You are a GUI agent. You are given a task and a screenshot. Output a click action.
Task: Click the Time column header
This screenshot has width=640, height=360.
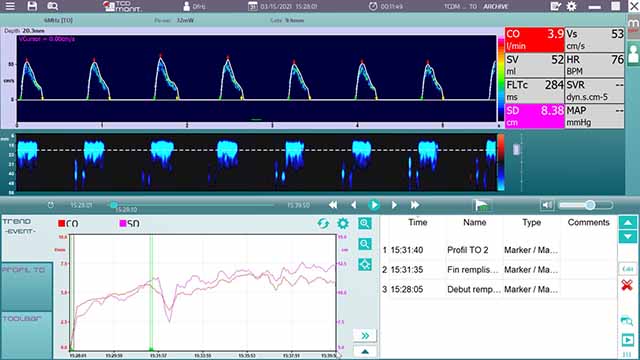point(418,222)
